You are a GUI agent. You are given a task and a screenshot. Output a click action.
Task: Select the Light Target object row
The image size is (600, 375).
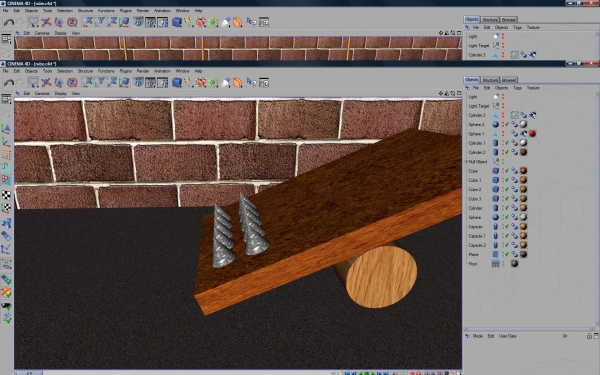coord(479,106)
